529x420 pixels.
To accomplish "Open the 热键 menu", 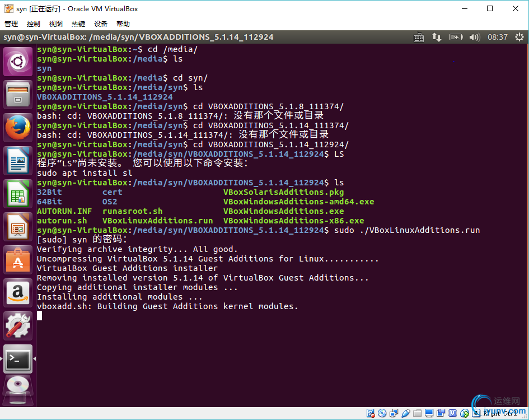I will 78,24.
